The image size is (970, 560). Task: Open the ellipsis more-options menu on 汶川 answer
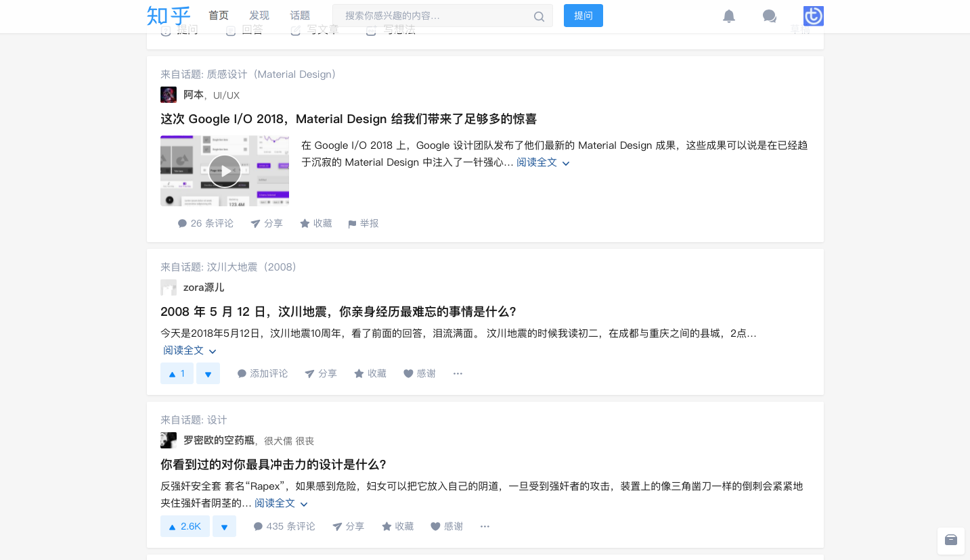click(458, 373)
